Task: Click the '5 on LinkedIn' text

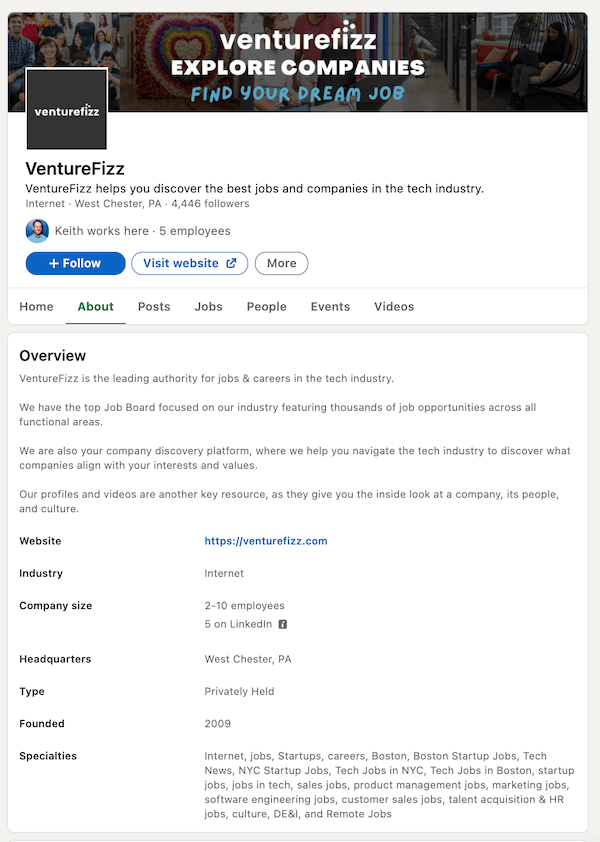Action: 238,624
